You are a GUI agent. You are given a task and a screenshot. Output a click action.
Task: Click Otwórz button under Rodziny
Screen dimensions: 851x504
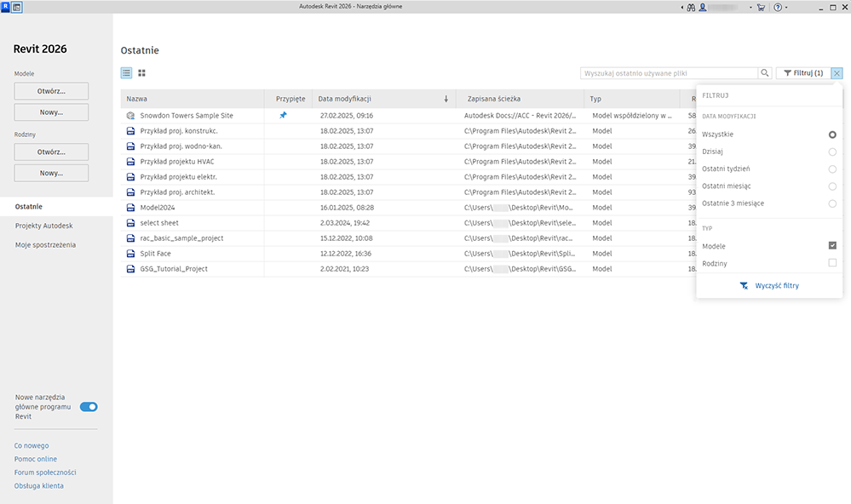pyautogui.click(x=51, y=152)
